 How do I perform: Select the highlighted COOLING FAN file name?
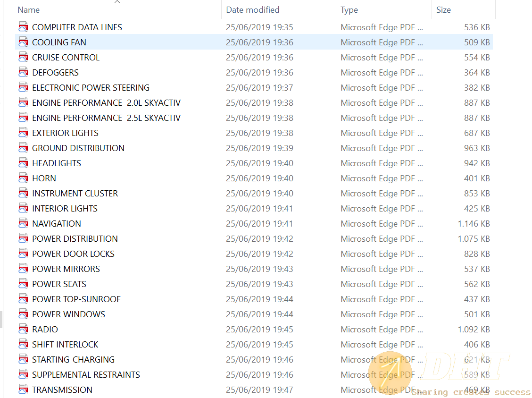pos(59,42)
